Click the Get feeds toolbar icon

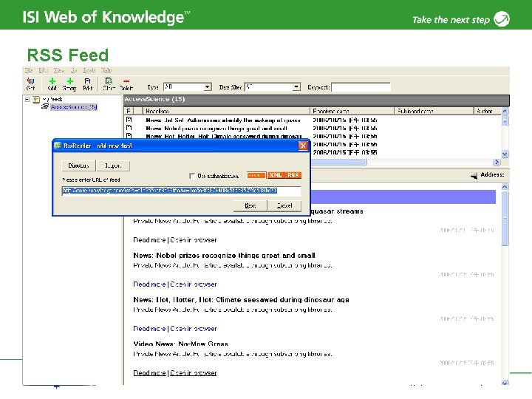point(30,83)
